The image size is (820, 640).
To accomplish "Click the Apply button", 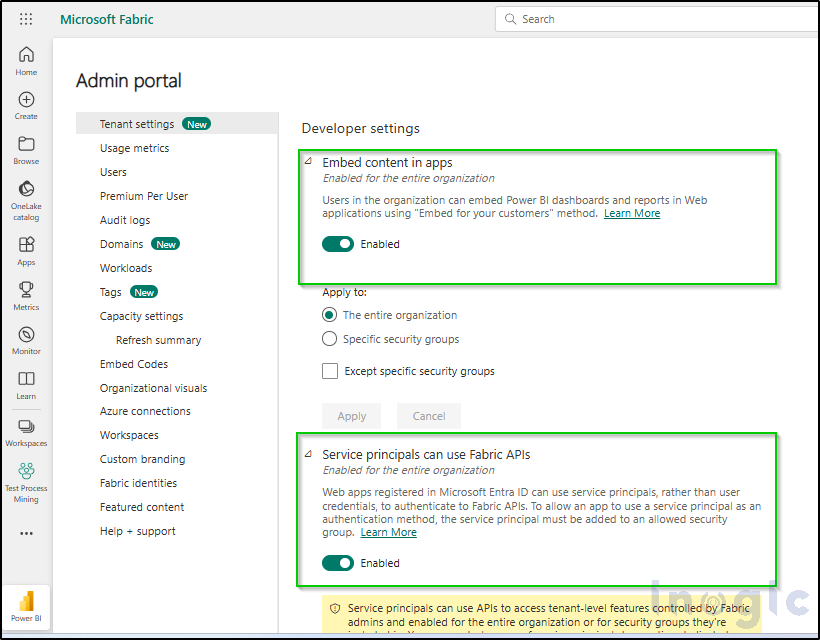I will coord(351,416).
